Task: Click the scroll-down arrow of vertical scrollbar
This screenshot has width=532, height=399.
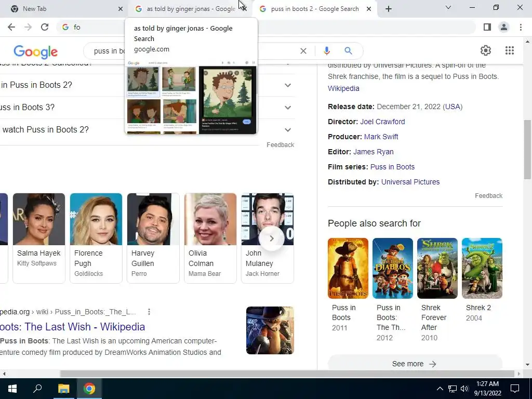Action: click(x=527, y=365)
